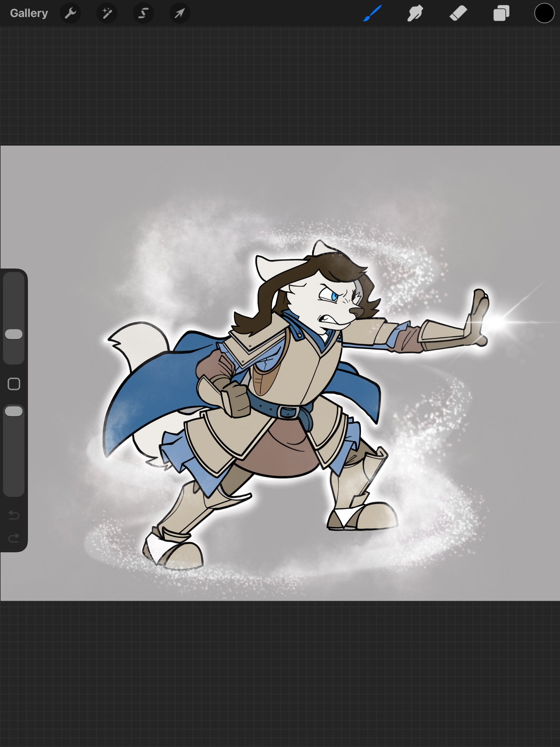The height and width of the screenshot is (747, 560).
Task: Select the Eraser tool
Action: [x=458, y=13]
